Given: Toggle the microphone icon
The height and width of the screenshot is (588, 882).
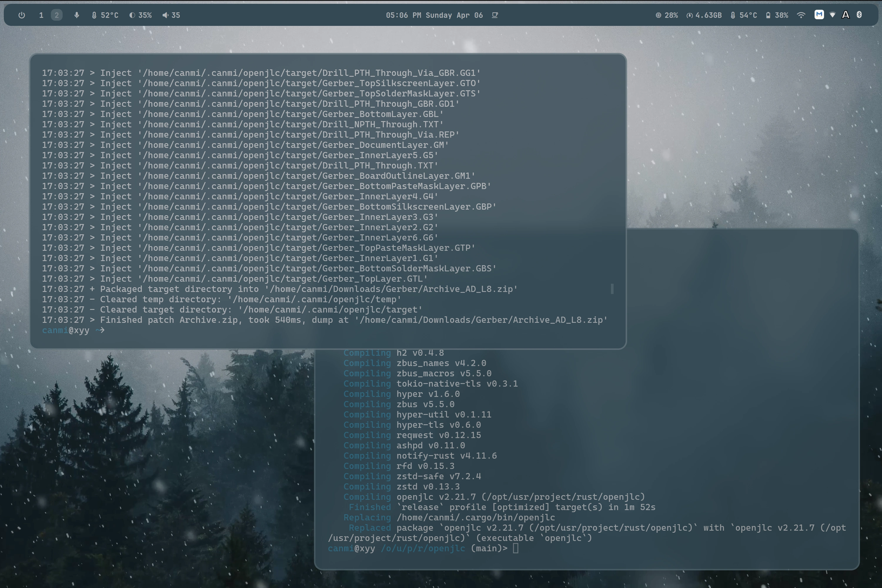Looking at the screenshot, I should (76, 15).
